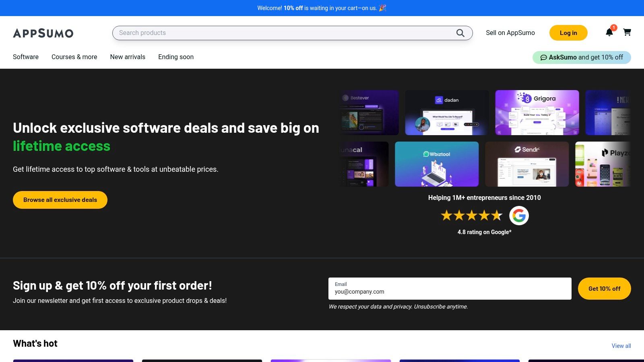Open the Software menu

(26, 57)
